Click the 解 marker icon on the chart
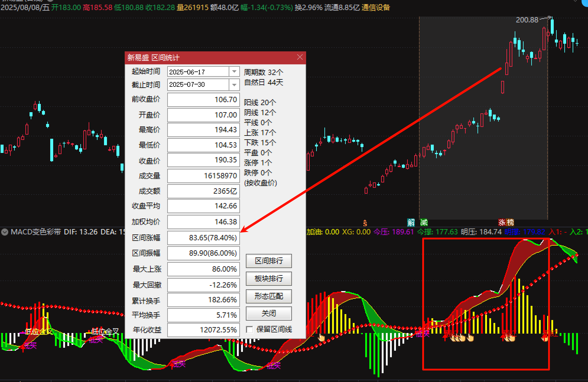This screenshot has height=382, width=588. pyautogui.click(x=411, y=222)
